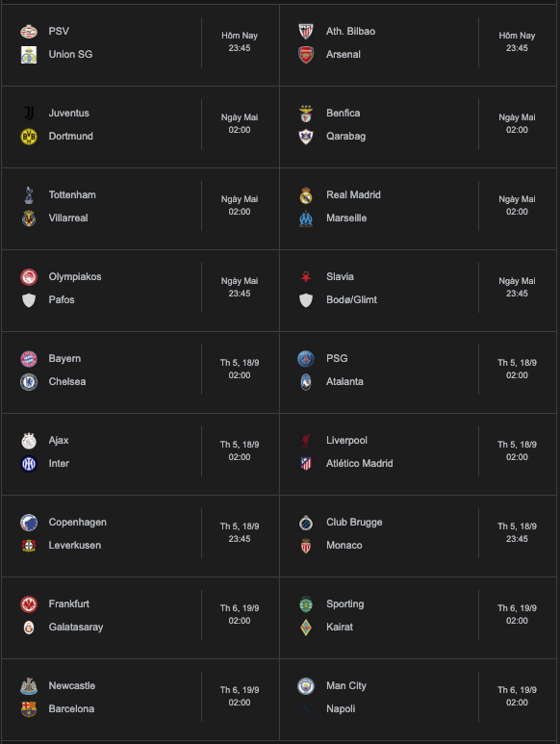Open the Olympiakos team name
This screenshot has height=744, width=560.
[x=75, y=276]
